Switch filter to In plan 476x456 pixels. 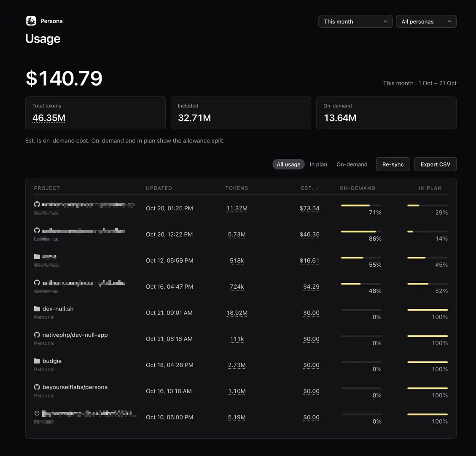click(x=318, y=164)
